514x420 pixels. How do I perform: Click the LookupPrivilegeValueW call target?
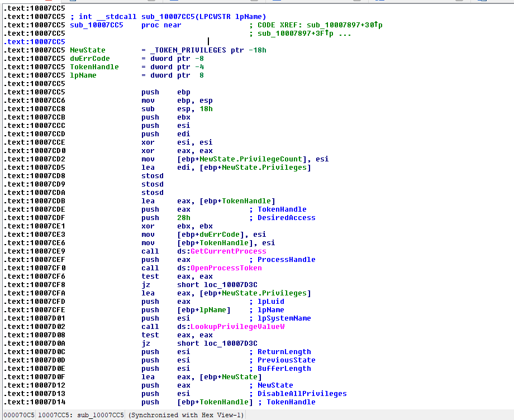point(237,327)
